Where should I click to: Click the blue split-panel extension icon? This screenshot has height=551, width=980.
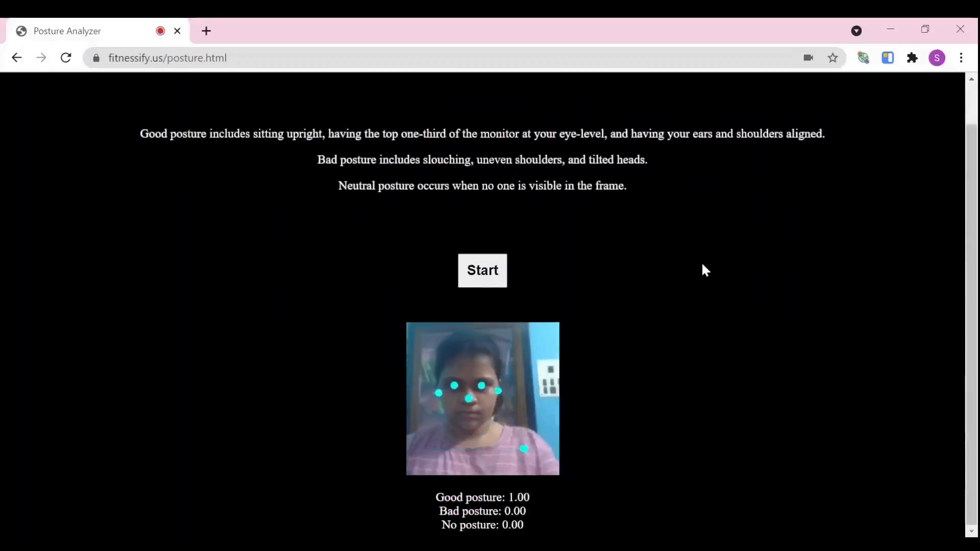coord(888,58)
